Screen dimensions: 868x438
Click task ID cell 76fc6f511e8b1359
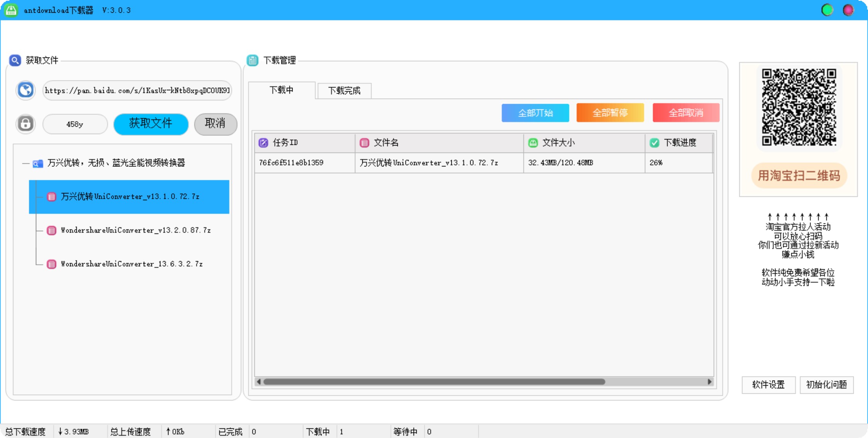304,163
